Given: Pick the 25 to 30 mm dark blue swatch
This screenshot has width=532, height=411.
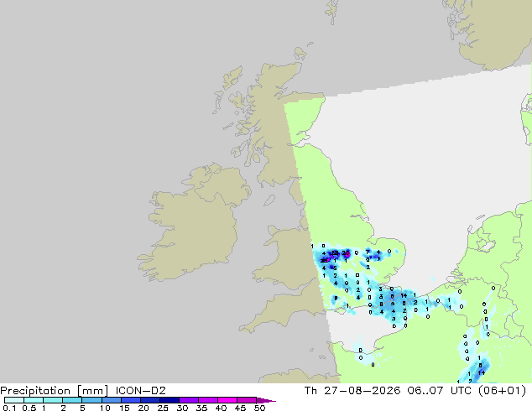Looking at the screenshot, I should coord(170,400).
